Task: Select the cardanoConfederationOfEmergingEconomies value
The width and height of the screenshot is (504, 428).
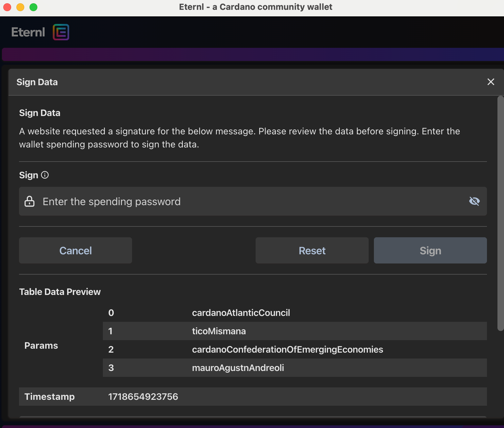Action: pos(287,349)
